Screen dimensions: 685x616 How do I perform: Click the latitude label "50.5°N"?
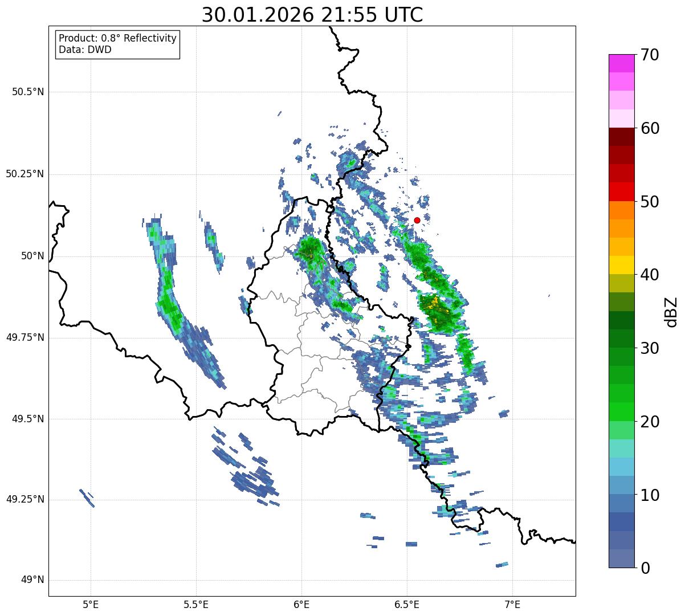coord(28,92)
